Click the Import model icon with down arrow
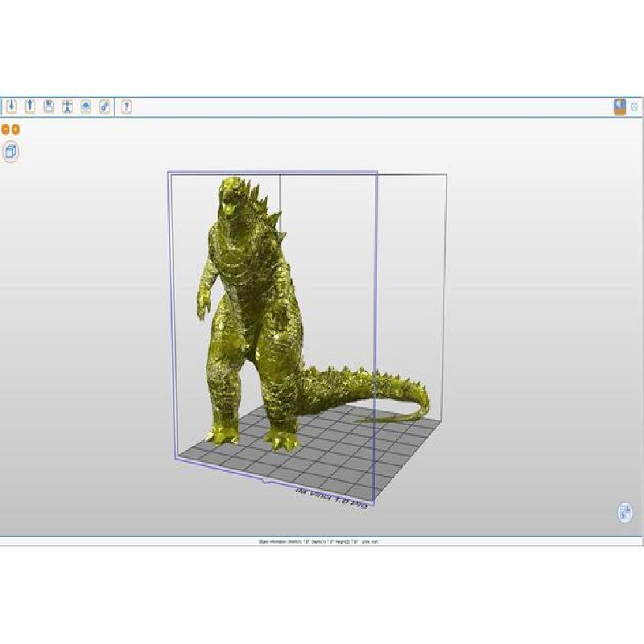The width and height of the screenshot is (644, 644). 11,106
